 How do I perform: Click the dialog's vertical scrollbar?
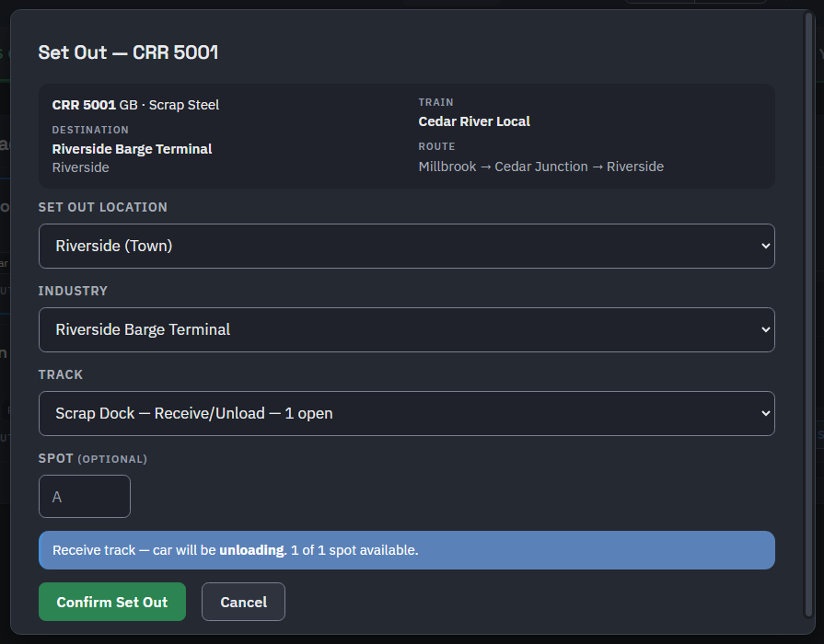coord(809,316)
